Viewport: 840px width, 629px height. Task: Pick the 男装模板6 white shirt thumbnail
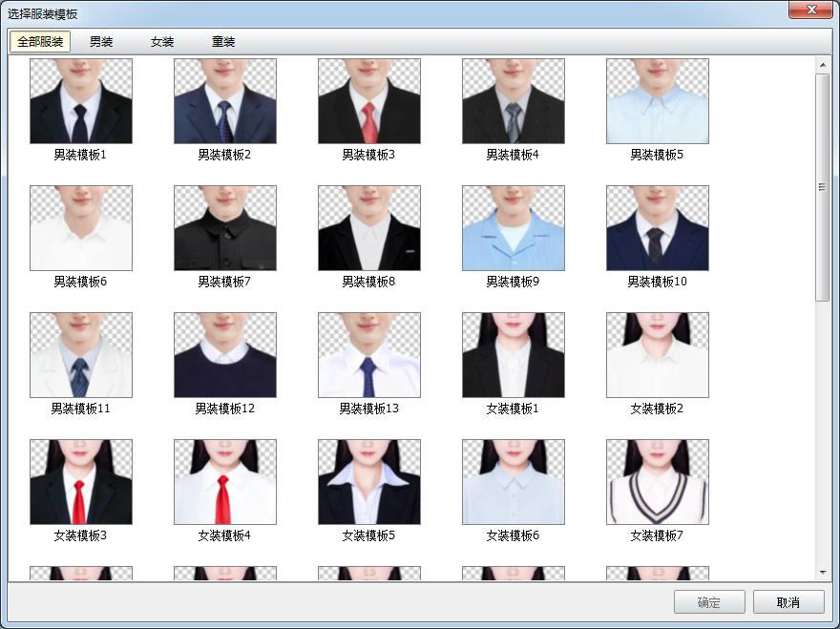(x=81, y=228)
